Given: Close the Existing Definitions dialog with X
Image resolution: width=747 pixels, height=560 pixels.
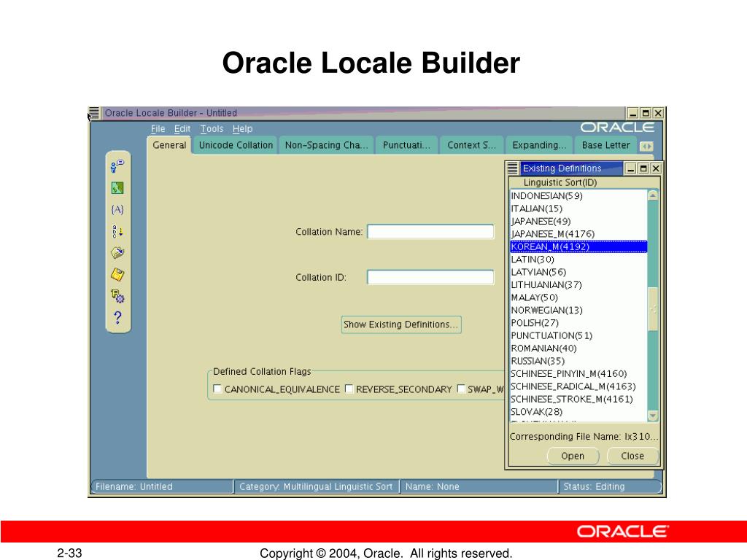Looking at the screenshot, I should click(656, 168).
